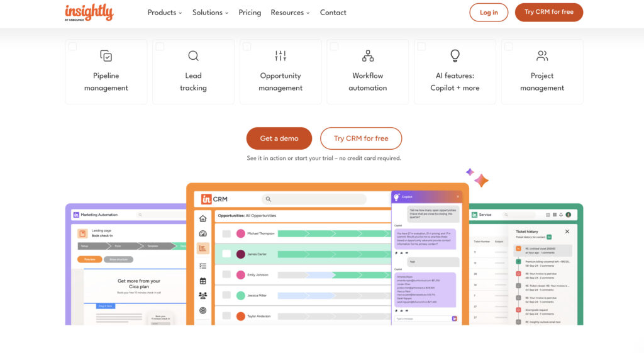Click Jessica Miller's pipeline progress bar
The width and height of the screenshot is (644, 353).
335,296
